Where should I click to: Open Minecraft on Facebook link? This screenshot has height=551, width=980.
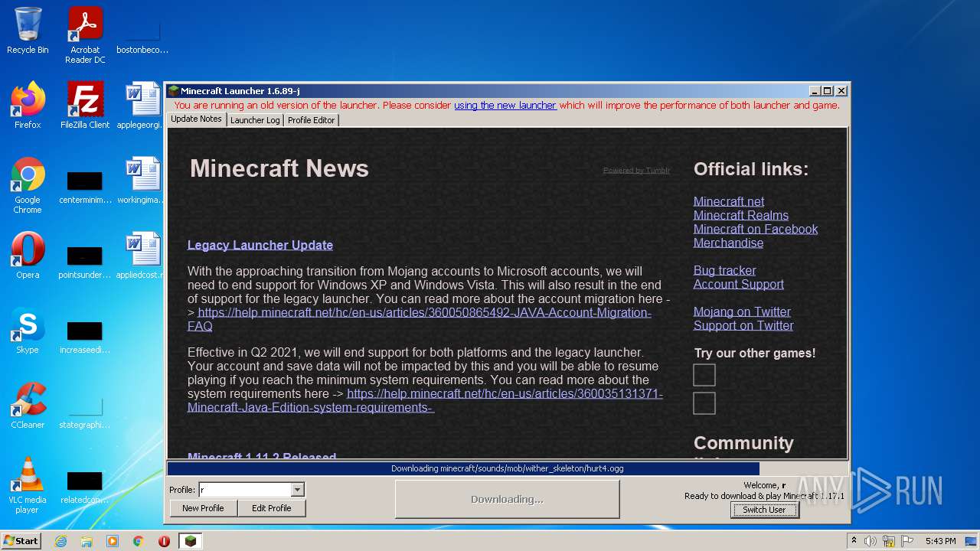point(756,229)
